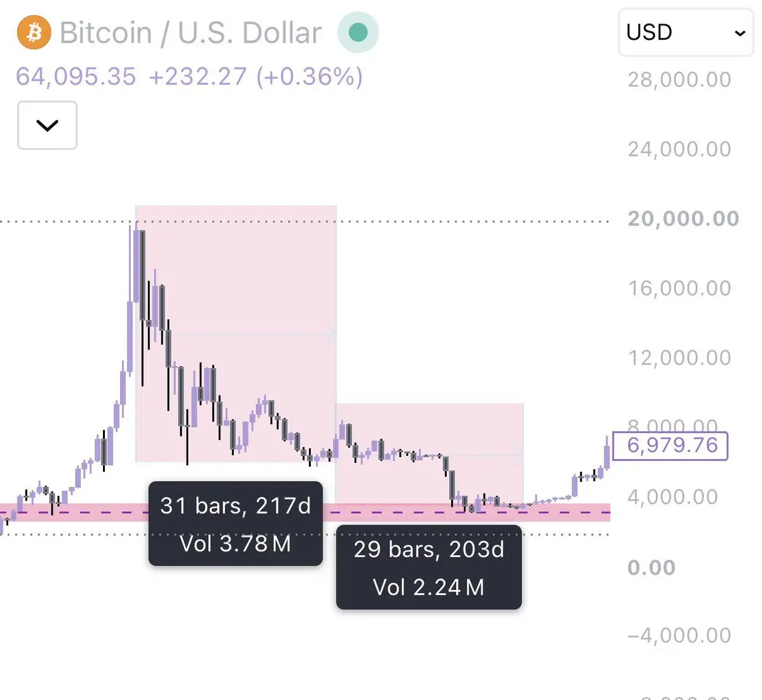Click the USD dropdown arrow
This screenshot has width=762, height=700.
point(740,34)
